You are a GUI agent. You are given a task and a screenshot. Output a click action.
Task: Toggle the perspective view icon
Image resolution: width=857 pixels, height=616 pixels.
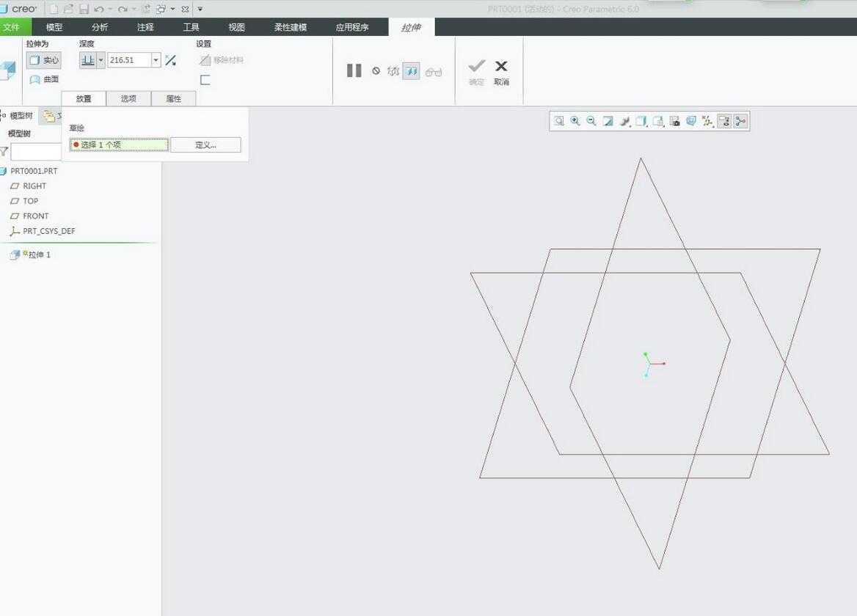click(x=691, y=121)
